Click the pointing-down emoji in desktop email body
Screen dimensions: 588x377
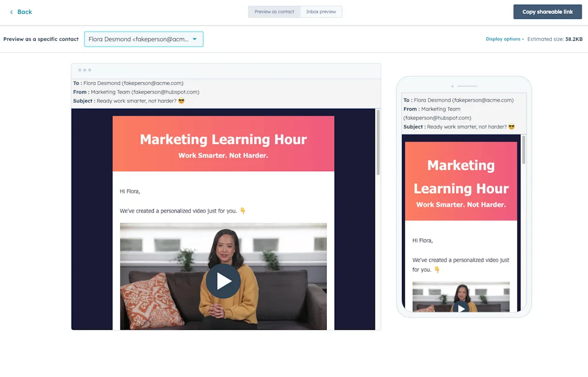click(x=243, y=211)
